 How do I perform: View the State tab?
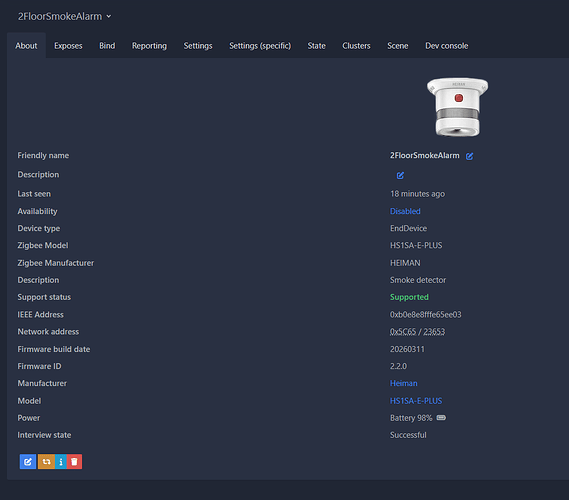tap(316, 46)
